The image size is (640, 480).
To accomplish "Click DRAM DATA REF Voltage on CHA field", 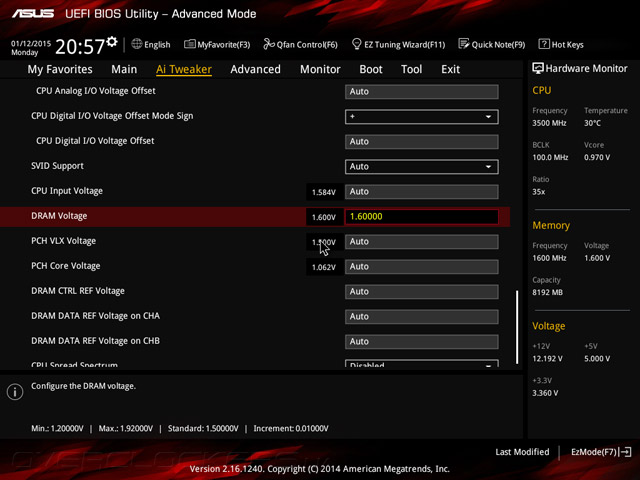I will (x=422, y=316).
